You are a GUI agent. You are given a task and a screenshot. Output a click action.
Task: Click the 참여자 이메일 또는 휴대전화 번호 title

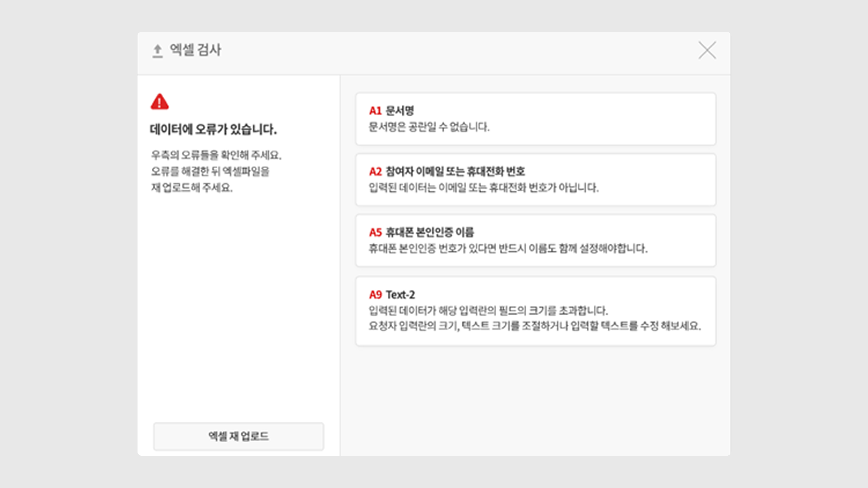coord(455,171)
